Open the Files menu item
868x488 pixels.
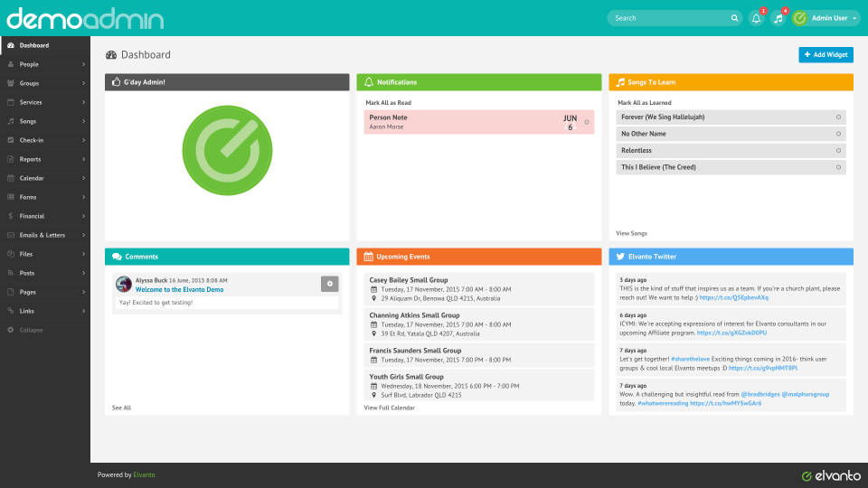[x=45, y=254]
